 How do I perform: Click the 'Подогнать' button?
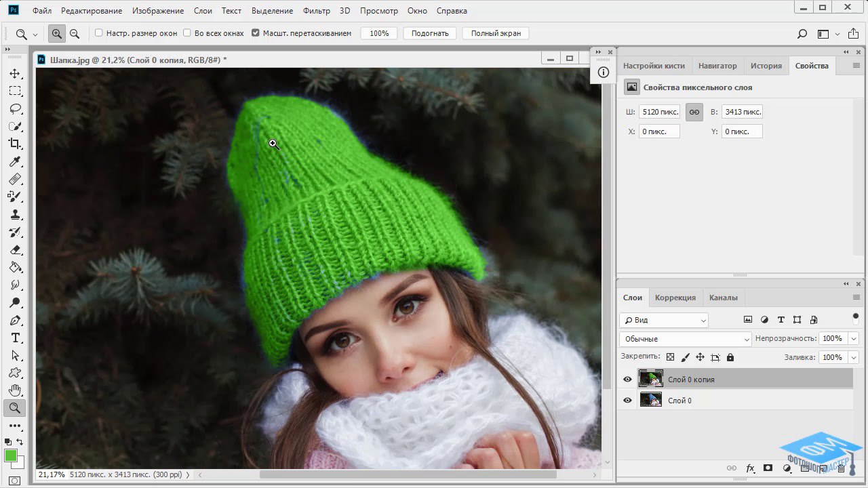430,33
